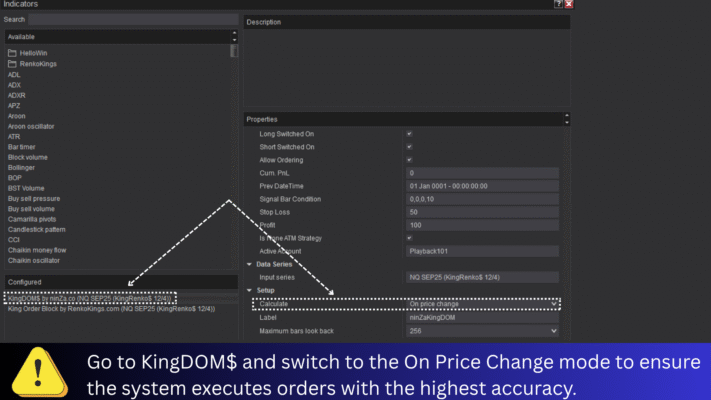Toggle the Short Switched On checkbox

408,146
